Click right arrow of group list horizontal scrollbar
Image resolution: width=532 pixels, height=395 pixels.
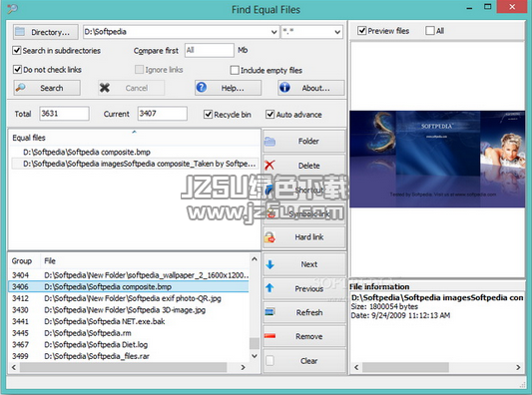pos(243,367)
